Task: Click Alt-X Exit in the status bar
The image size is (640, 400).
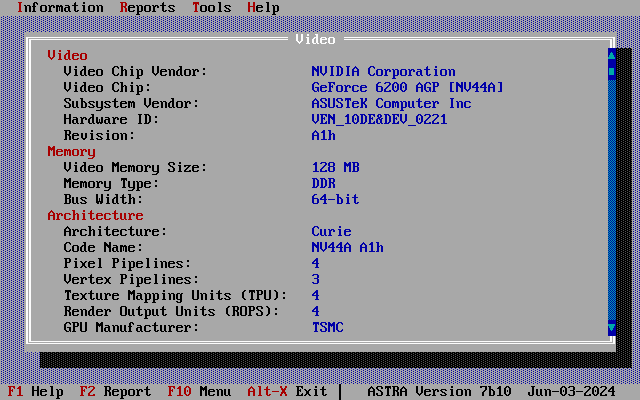Action: (287, 391)
